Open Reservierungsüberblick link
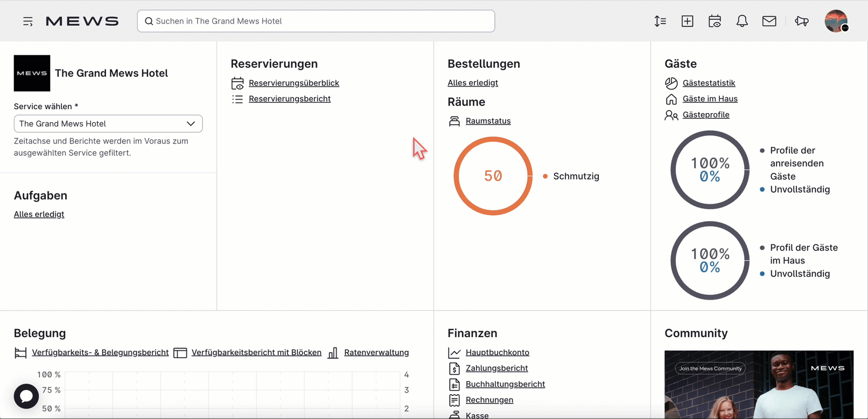Screen dimensions: 868x419 tap(293, 83)
